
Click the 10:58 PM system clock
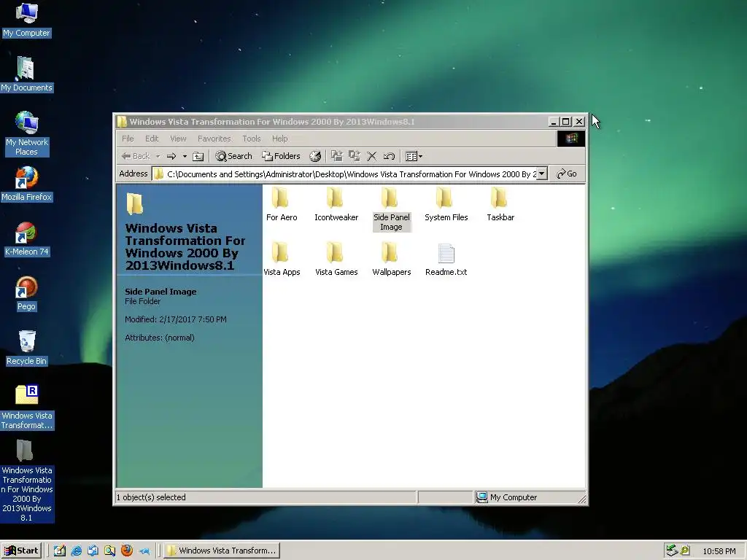(719, 551)
